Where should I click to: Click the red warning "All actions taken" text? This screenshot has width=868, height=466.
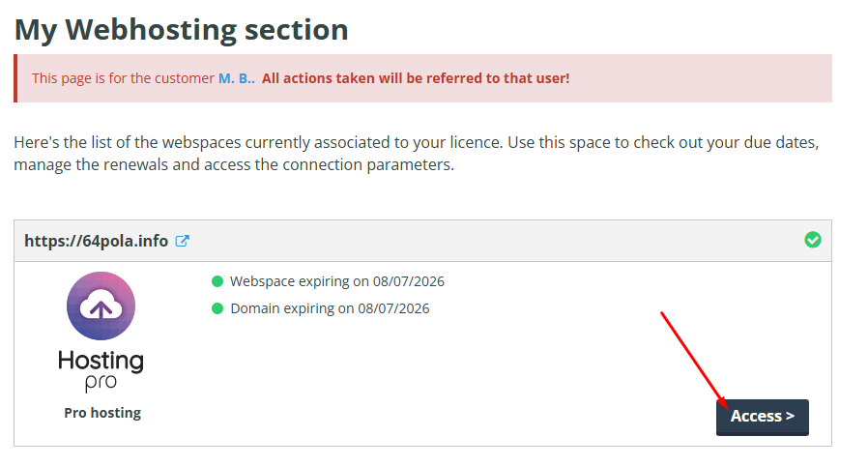[x=416, y=78]
